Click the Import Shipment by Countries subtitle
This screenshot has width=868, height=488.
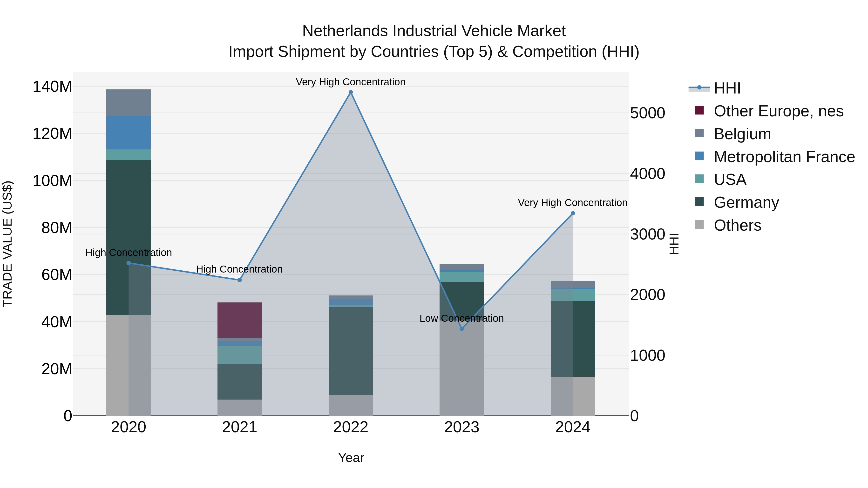434,52
